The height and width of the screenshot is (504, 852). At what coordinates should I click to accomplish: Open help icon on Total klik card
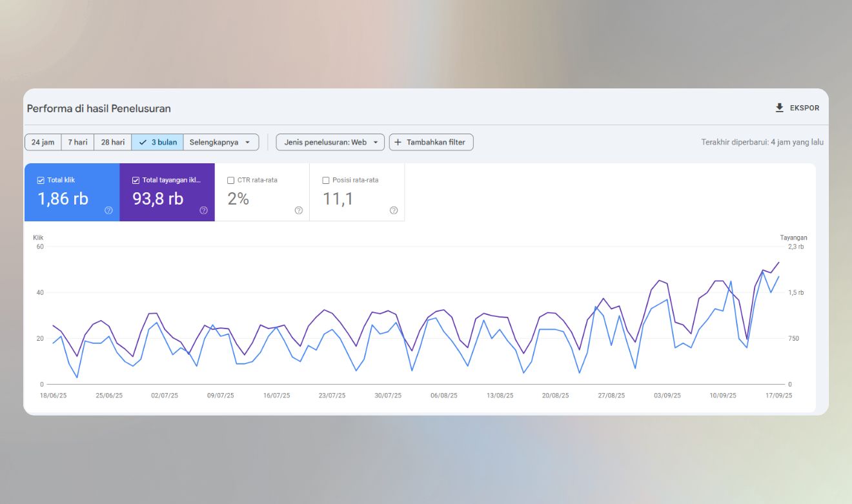click(x=108, y=210)
